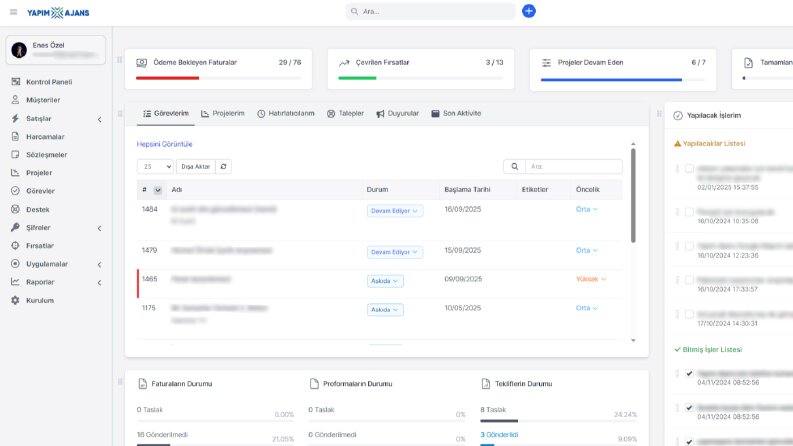The width and height of the screenshot is (793, 446).
Task: Click the Proformaların Durumu document icon
Action: point(314,384)
